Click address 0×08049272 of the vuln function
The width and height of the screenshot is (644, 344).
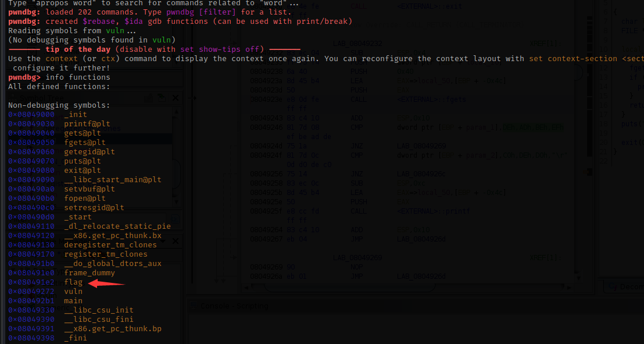(31, 292)
